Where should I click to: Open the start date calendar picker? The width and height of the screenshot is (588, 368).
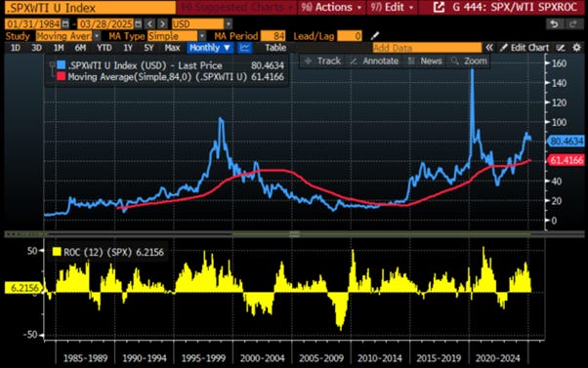(65, 24)
